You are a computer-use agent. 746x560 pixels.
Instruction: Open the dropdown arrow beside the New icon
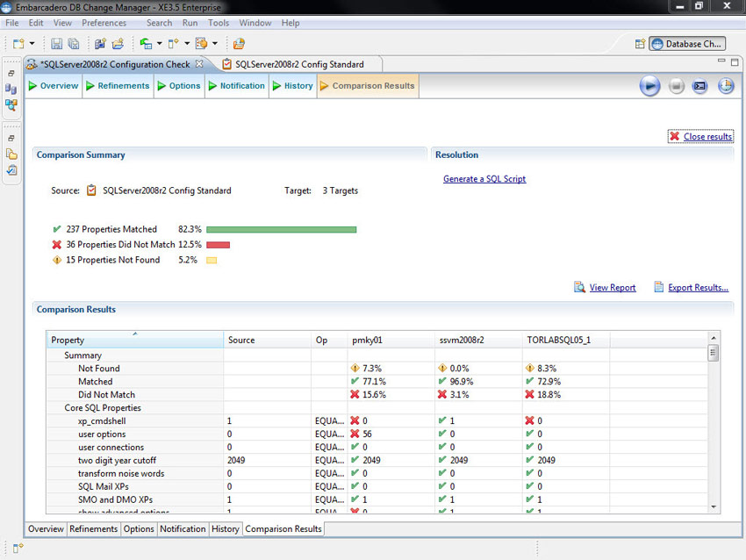32,44
